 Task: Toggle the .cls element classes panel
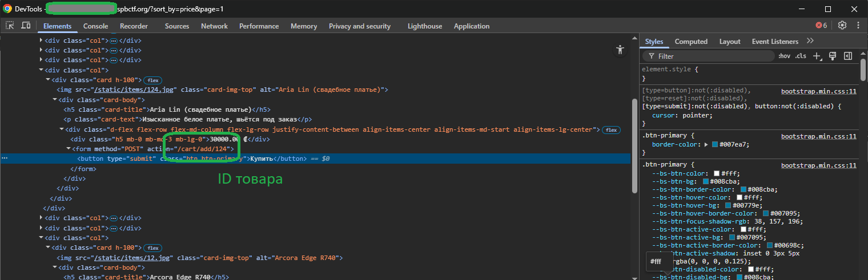pos(801,56)
